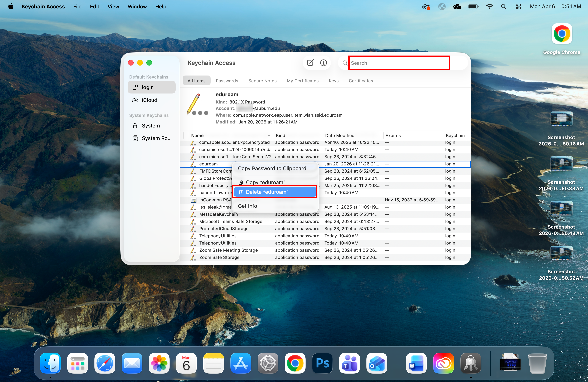Choose Get Info from the context menu
The width and height of the screenshot is (588, 382).
point(247,206)
